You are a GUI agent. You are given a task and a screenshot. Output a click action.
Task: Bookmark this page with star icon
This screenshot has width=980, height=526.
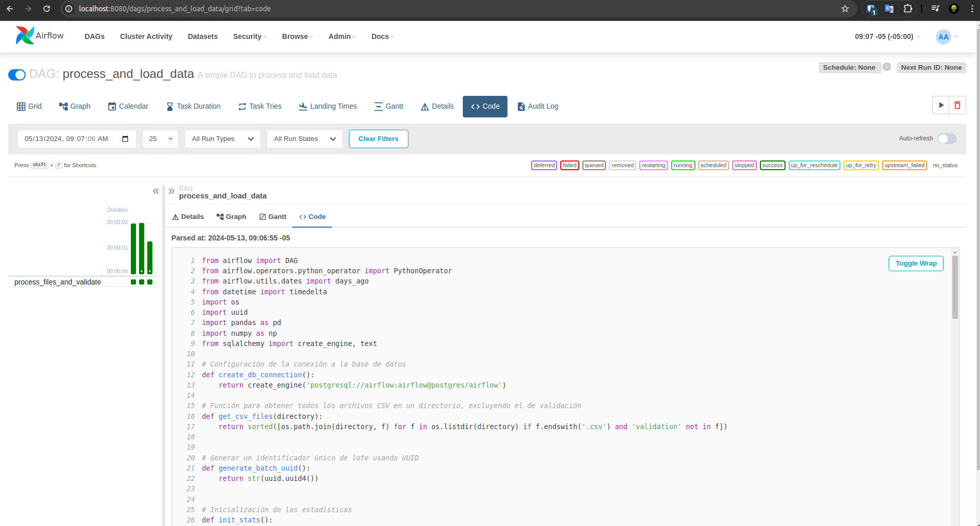pos(845,9)
